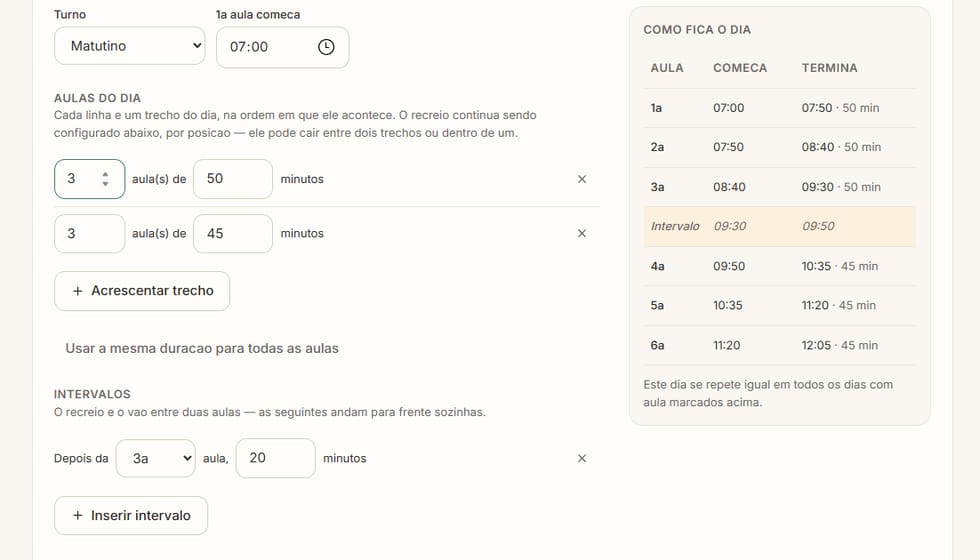
Task: Click Usar a mesma duracao para todas as aulas
Action: pyautogui.click(x=202, y=349)
